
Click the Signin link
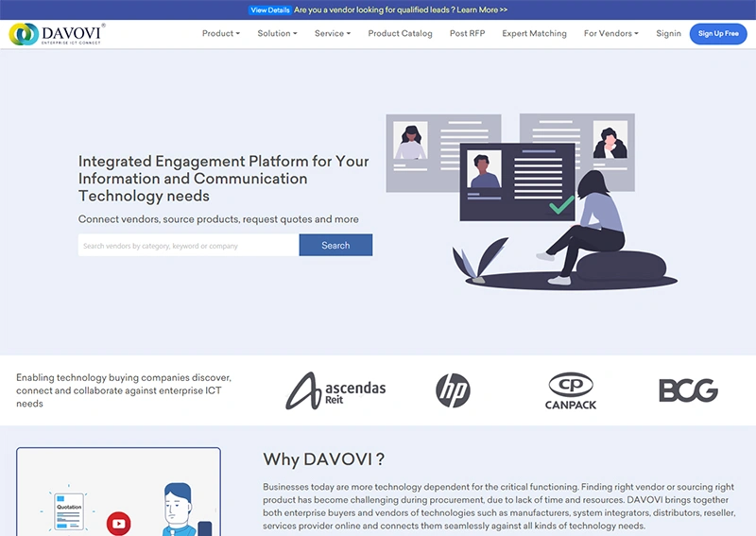click(x=668, y=34)
